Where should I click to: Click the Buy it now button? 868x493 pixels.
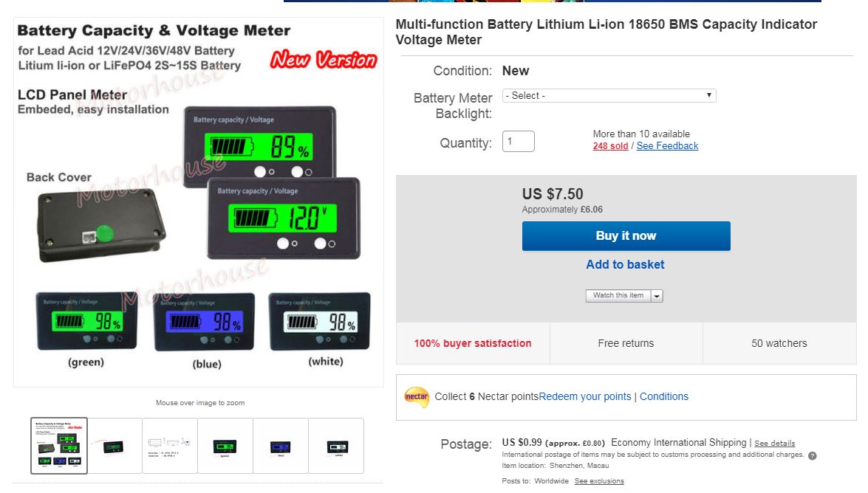tap(626, 236)
